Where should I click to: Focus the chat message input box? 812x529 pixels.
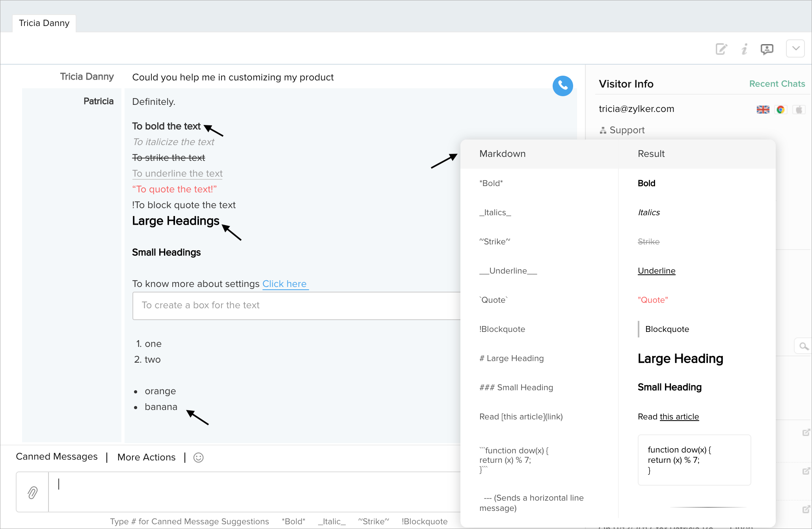[254, 492]
